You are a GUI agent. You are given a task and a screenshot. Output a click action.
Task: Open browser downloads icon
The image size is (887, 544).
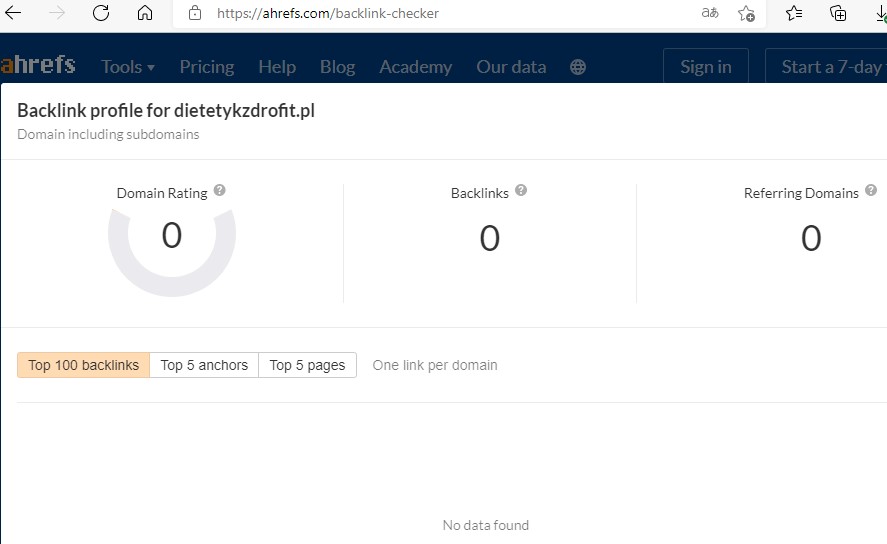pyautogui.click(x=881, y=13)
